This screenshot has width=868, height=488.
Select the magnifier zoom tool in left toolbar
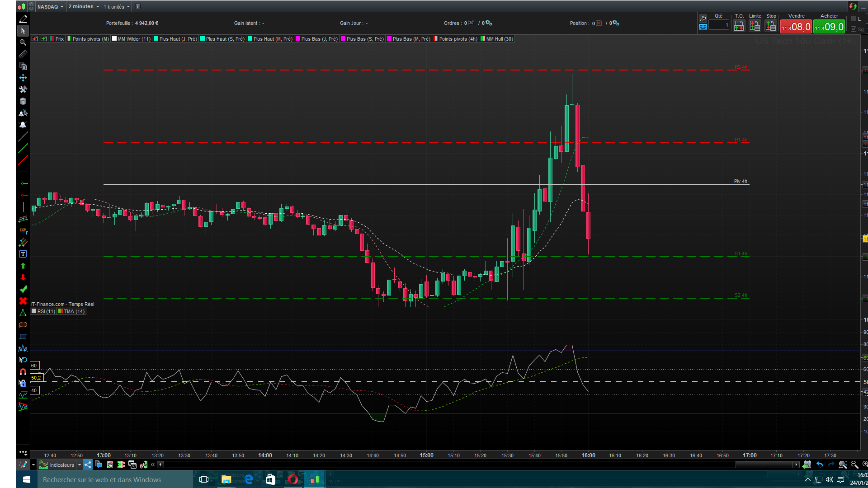23,42
